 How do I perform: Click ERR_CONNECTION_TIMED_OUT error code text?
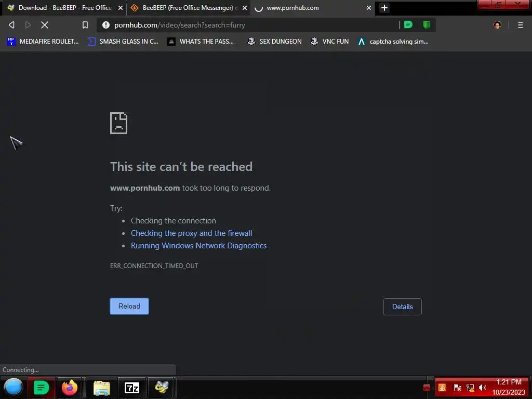[154, 265]
